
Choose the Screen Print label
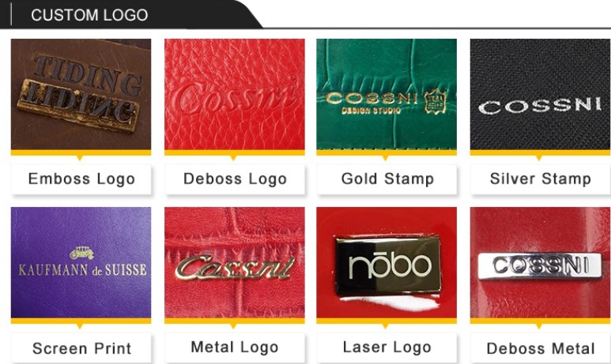tap(81, 348)
